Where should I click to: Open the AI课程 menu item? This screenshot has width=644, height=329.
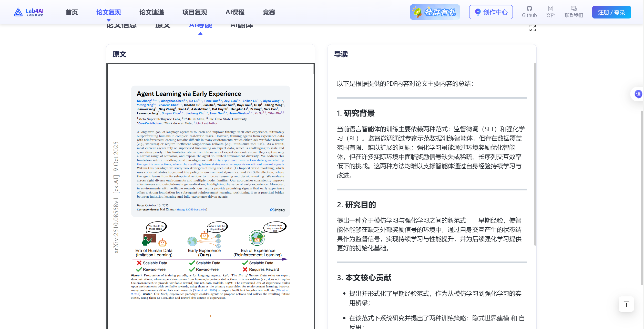pyautogui.click(x=235, y=12)
